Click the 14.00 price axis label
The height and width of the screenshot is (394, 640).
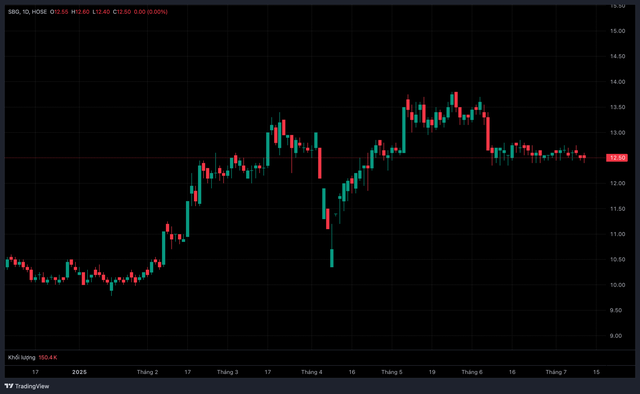(x=618, y=82)
